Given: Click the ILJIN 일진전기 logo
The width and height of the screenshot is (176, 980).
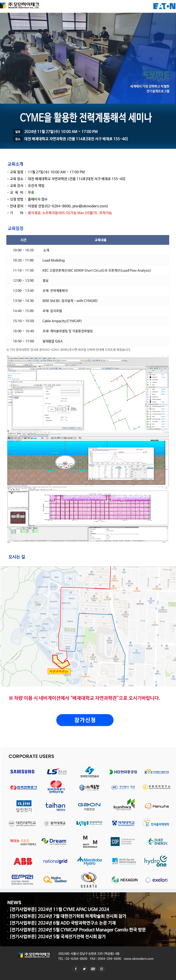Looking at the screenshot, I should [x=24, y=806].
